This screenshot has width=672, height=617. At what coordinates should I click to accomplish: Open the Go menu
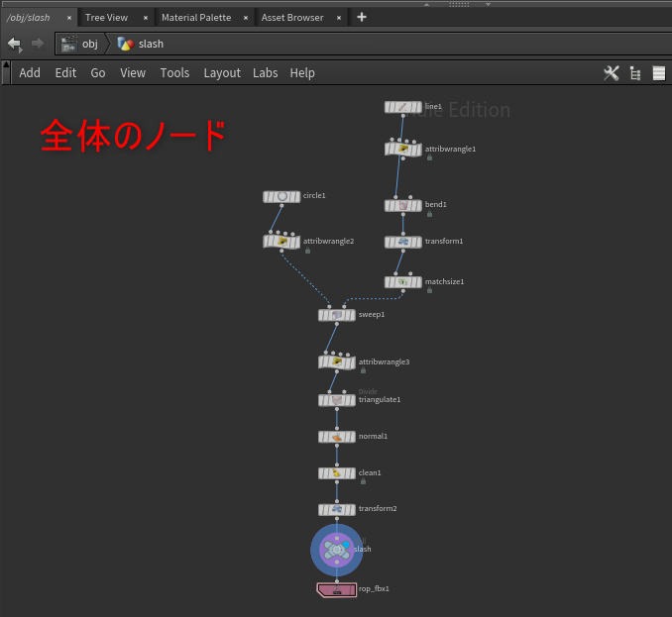point(98,72)
